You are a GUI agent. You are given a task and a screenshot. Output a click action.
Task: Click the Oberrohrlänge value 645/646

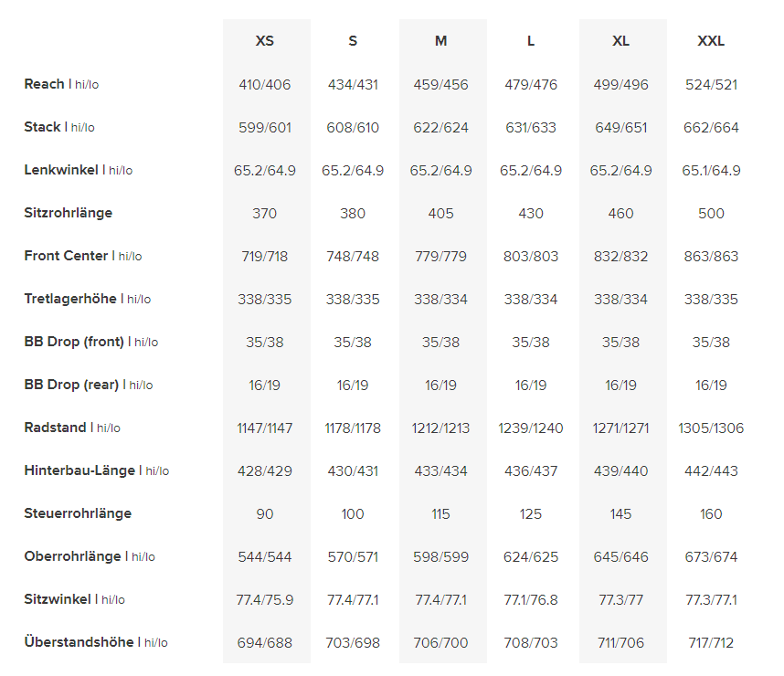(x=620, y=557)
